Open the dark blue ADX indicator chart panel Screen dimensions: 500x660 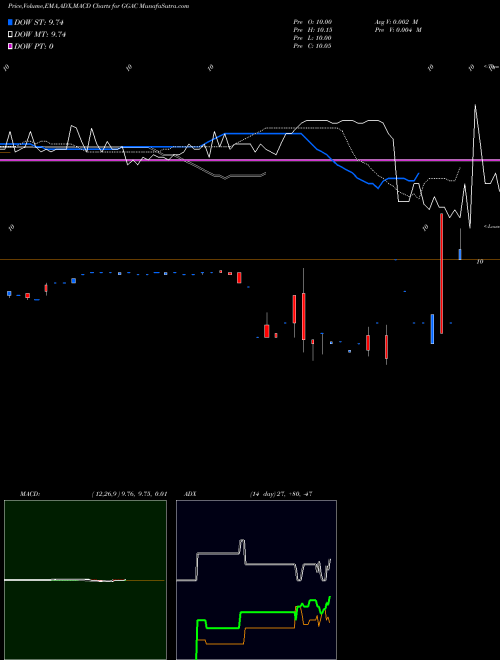pyautogui.click(x=256, y=580)
